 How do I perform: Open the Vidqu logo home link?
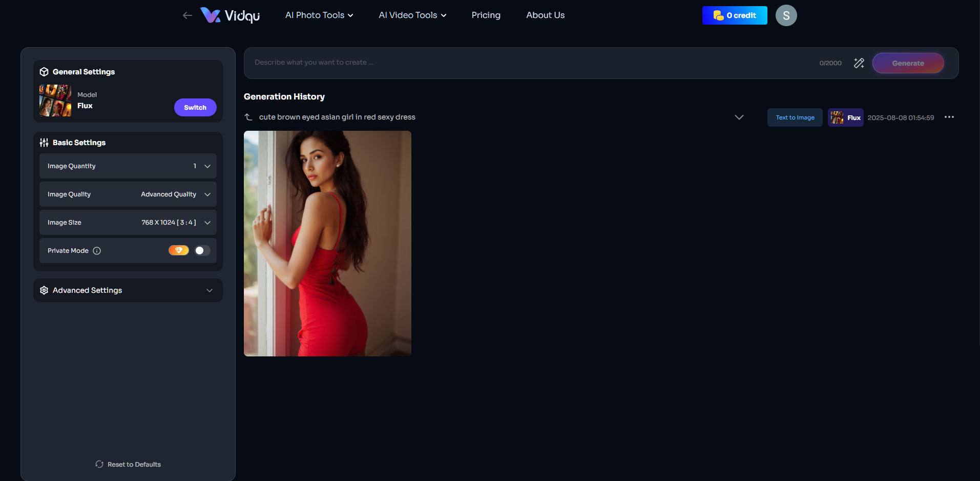pyautogui.click(x=230, y=15)
